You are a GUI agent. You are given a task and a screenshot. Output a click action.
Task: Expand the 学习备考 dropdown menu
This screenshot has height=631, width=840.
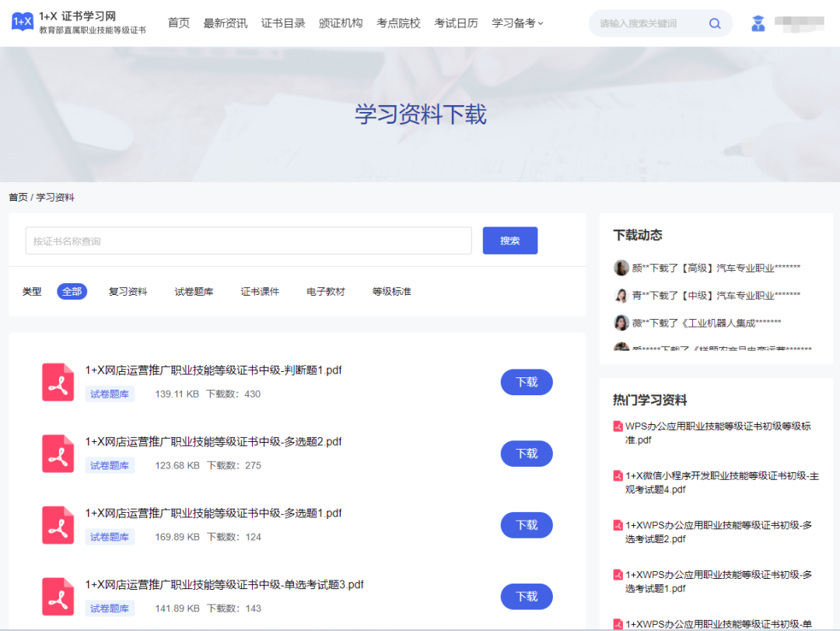(x=517, y=23)
